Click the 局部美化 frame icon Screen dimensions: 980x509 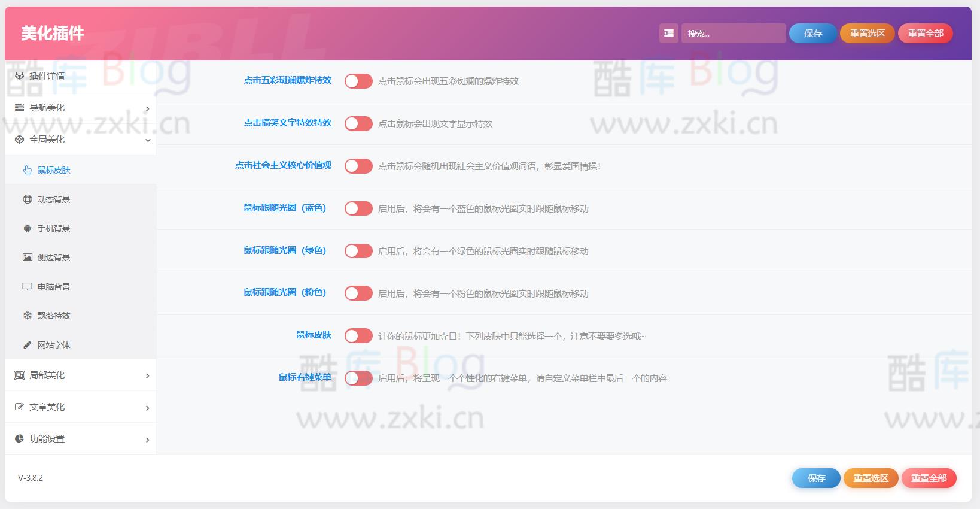[x=19, y=375]
